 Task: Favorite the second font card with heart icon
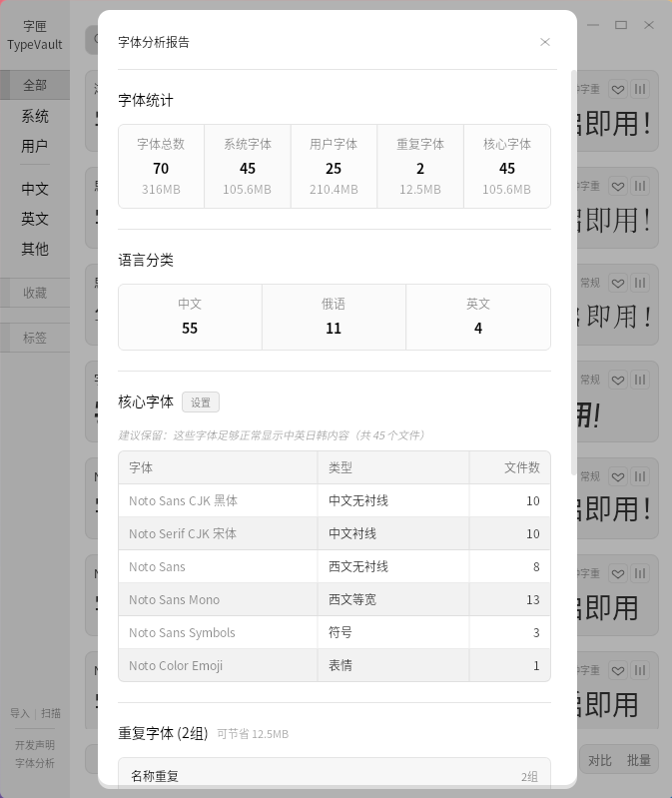618,187
